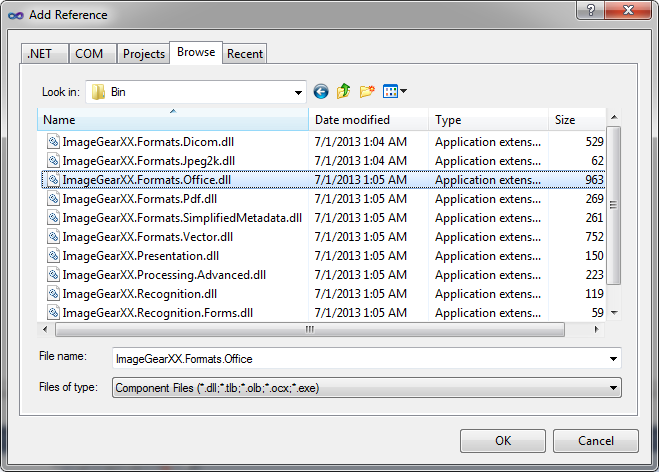Sort by the Size column header
Viewport: 662px width, 472px height.
click(577, 119)
